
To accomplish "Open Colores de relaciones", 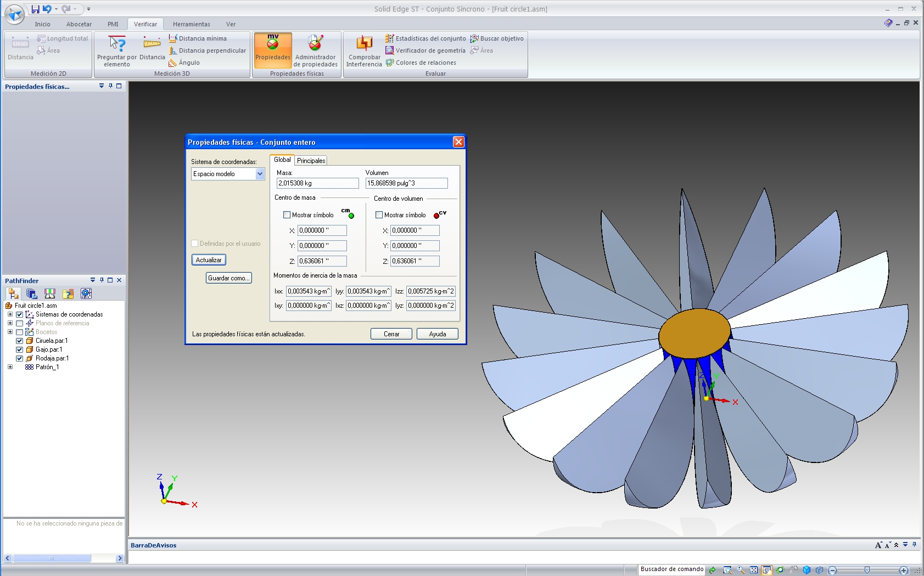I will [421, 63].
